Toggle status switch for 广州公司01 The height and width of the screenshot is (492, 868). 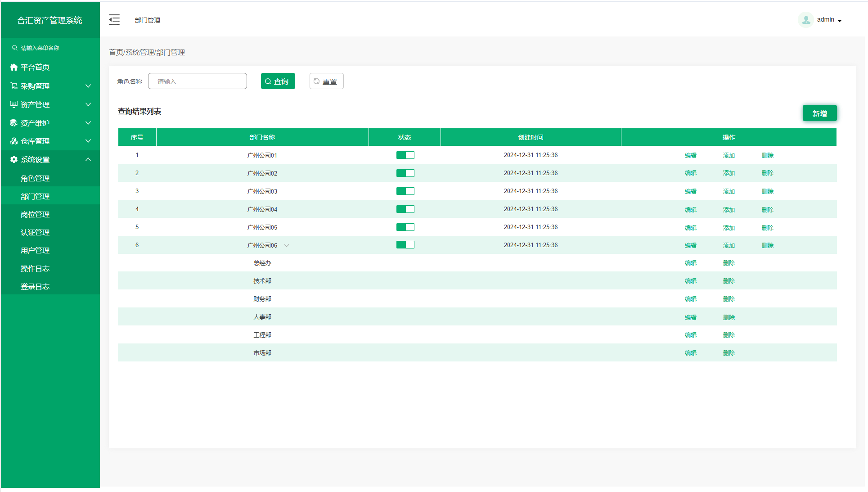[x=405, y=155]
